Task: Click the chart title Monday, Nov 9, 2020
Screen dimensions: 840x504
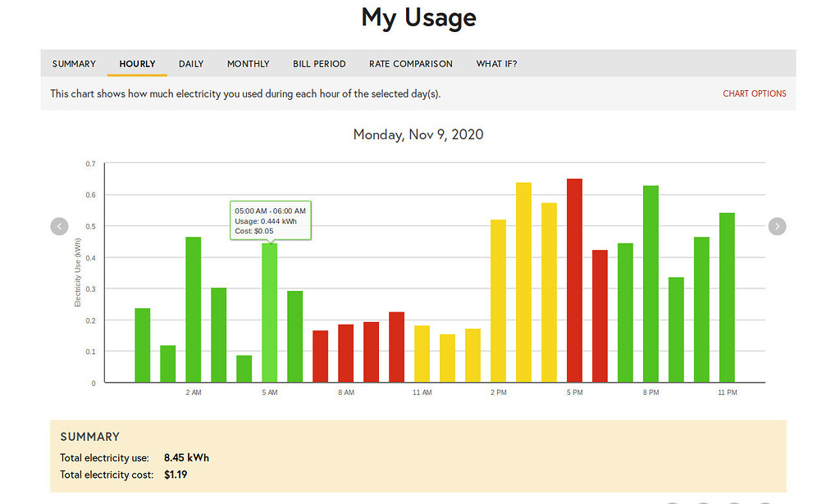Action: pyautogui.click(x=418, y=134)
